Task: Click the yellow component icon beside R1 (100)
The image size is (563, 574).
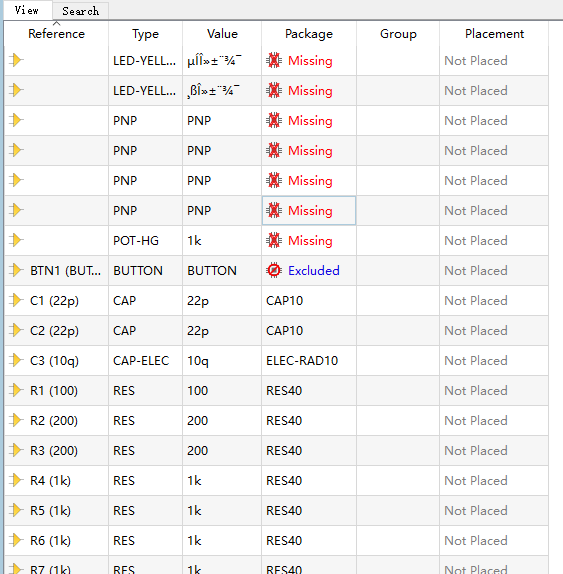Action: pos(16,390)
